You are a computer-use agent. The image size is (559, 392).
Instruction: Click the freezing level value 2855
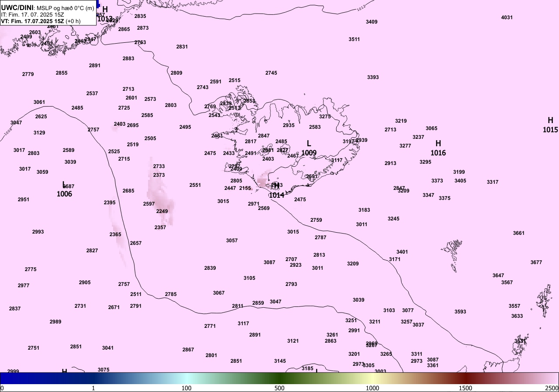click(x=62, y=73)
